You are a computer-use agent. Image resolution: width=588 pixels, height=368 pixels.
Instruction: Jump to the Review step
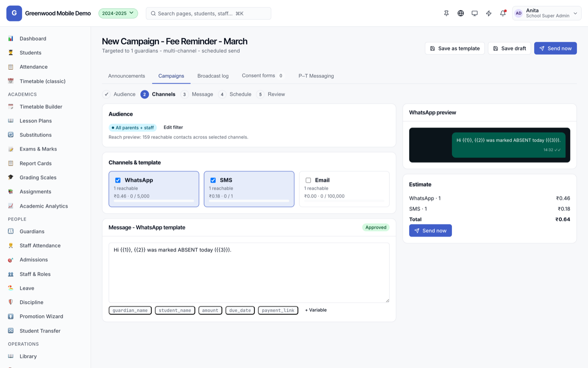tap(271, 94)
